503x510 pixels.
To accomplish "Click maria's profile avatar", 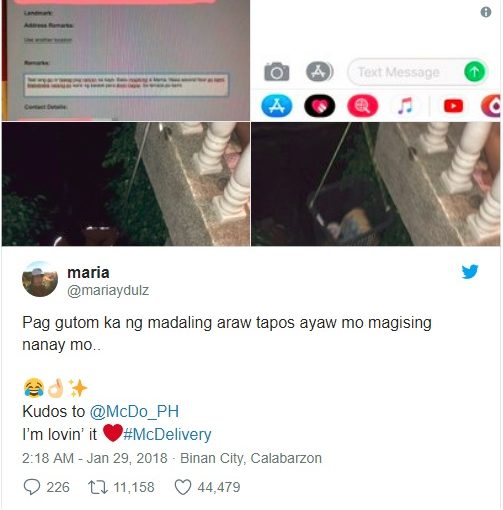I will tap(40, 279).
